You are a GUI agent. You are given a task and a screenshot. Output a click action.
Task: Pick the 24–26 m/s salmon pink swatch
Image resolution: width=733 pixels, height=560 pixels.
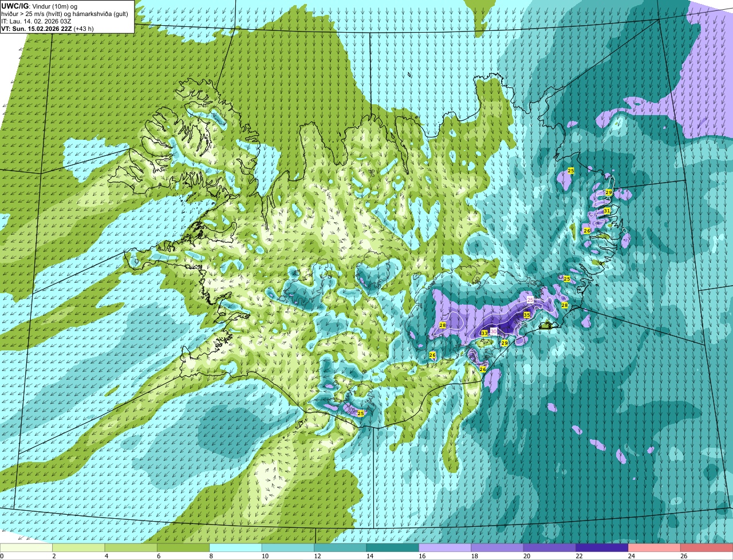(655, 547)
